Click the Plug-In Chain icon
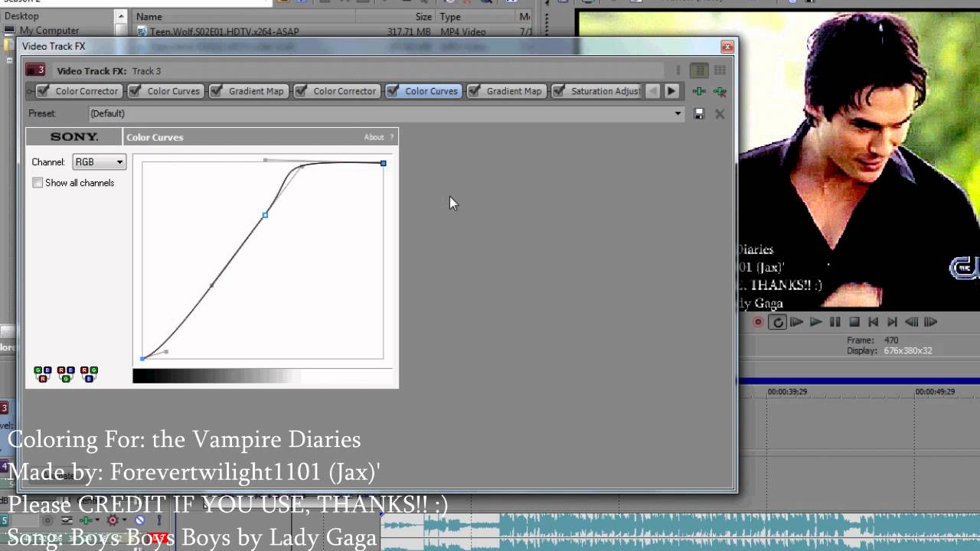980x551 pixels. pos(699,91)
